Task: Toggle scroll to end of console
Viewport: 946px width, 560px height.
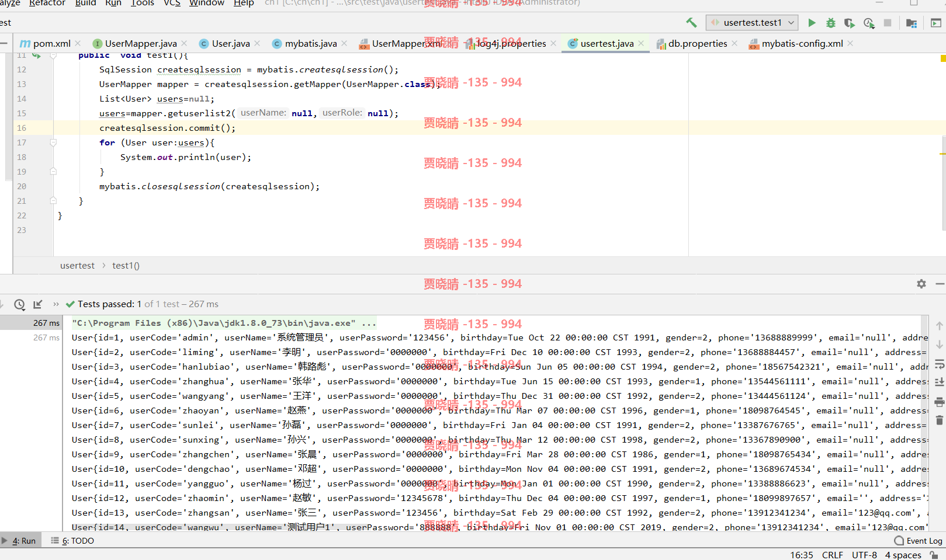Action: point(940,382)
